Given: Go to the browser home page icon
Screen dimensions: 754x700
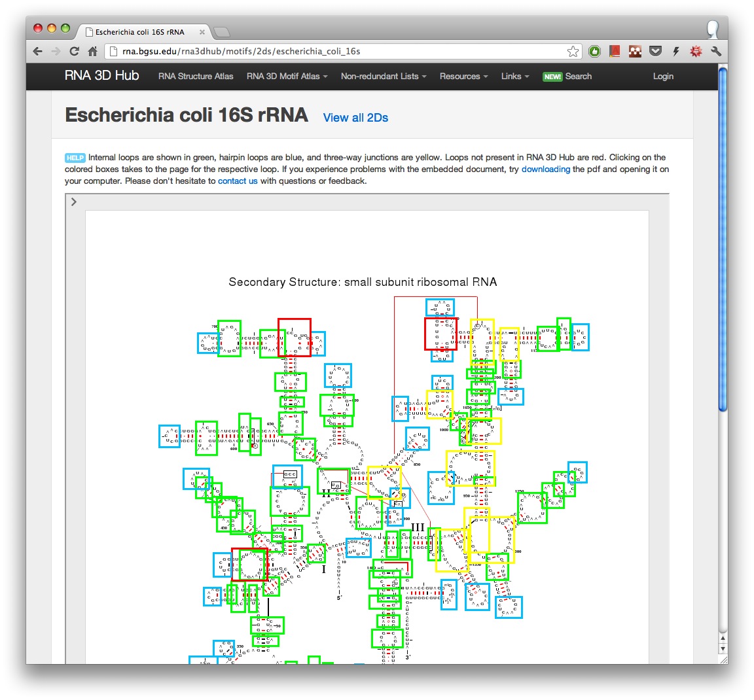Looking at the screenshot, I should coord(92,51).
